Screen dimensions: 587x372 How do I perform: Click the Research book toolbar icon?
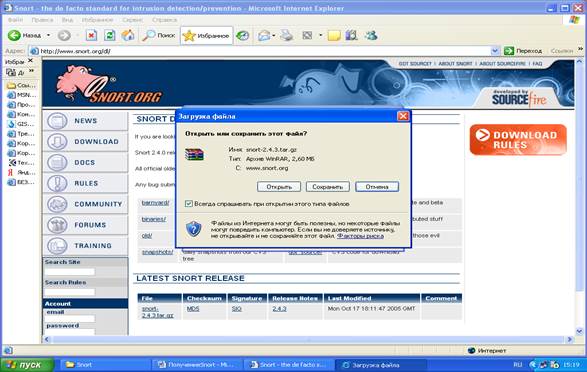tap(352, 36)
